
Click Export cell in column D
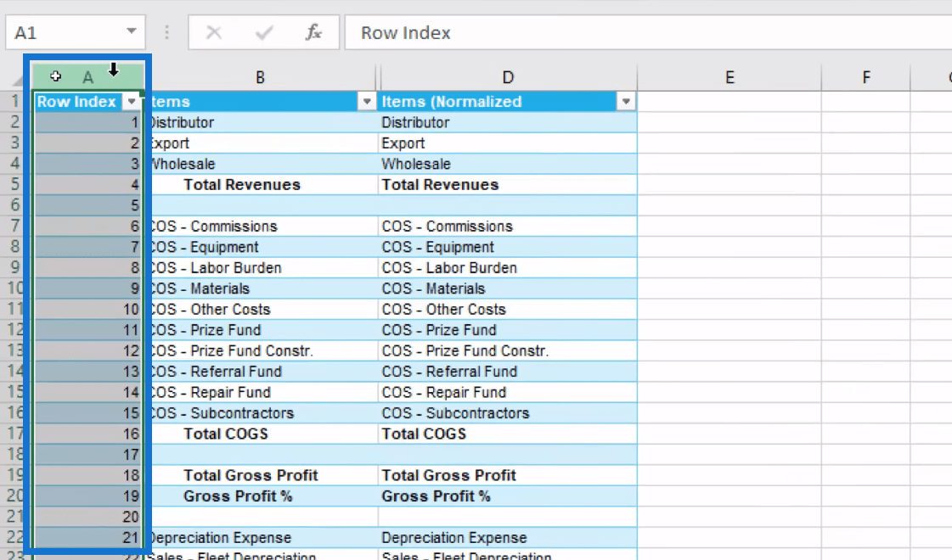tap(508, 143)
